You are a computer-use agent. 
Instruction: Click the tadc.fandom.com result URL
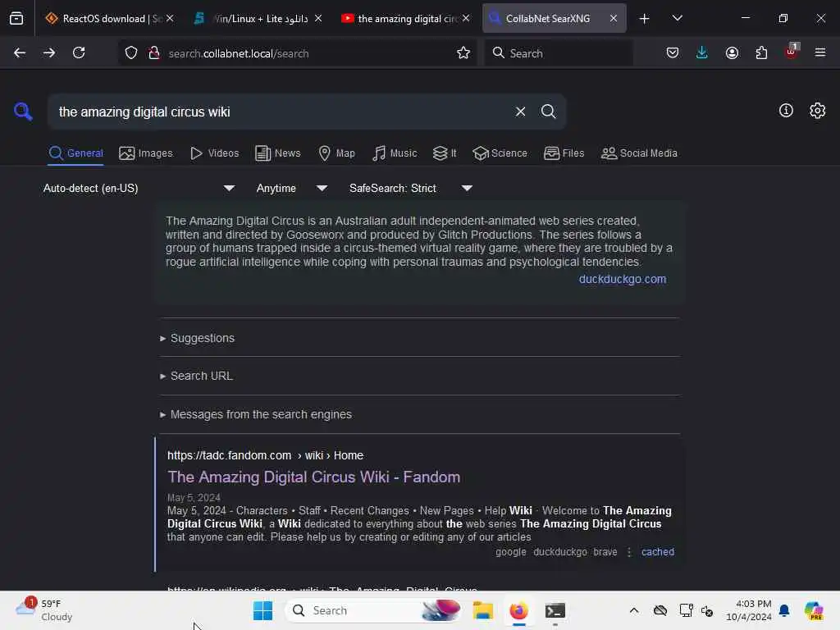tap(265, 455)
